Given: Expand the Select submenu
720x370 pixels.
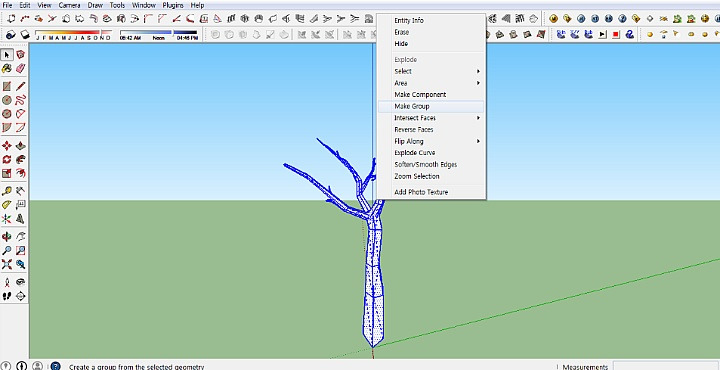Looking at the screenshot, I should pyautogui.click(x=431, y=72).
